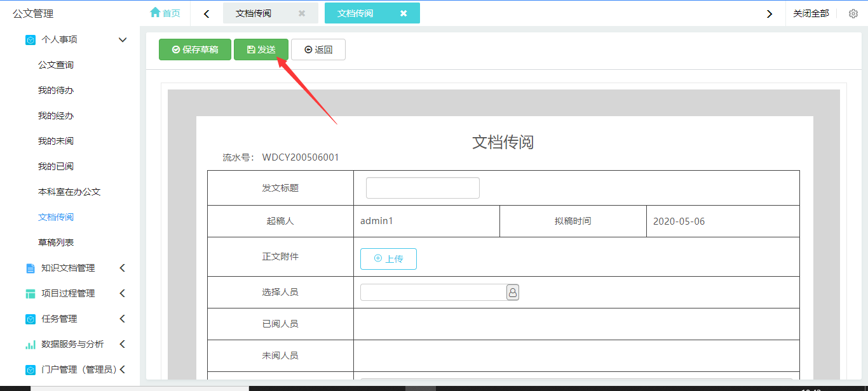Click the 知识文档管理 document icon
This screenshot has height=391, width=868.
pos(31,268)
